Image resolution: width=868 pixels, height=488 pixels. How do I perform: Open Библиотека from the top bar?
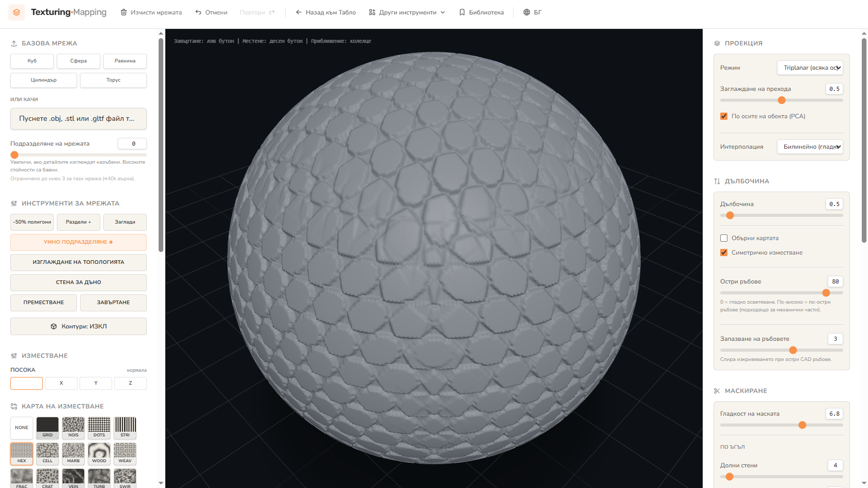coord(482,12)
